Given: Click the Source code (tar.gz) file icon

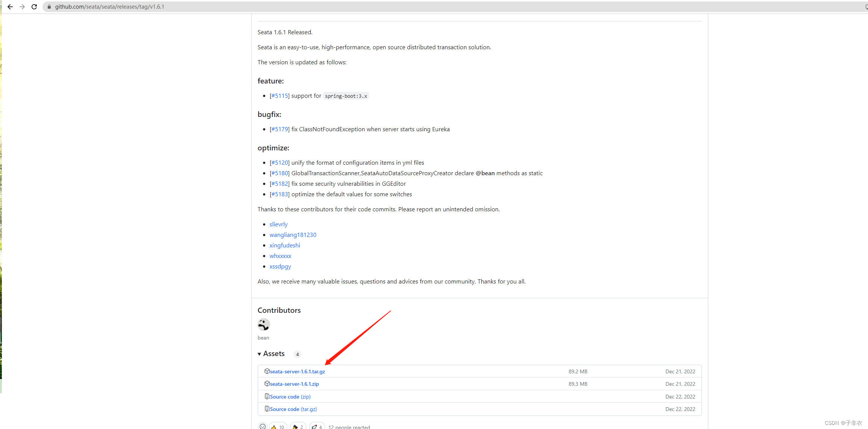Looking at the screenshot, I should point(267,409).
